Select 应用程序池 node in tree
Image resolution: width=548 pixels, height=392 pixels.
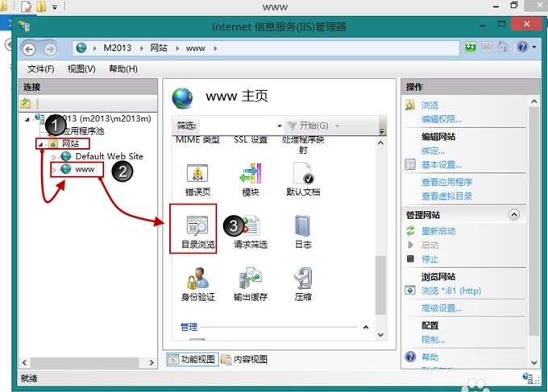point(83,131)
